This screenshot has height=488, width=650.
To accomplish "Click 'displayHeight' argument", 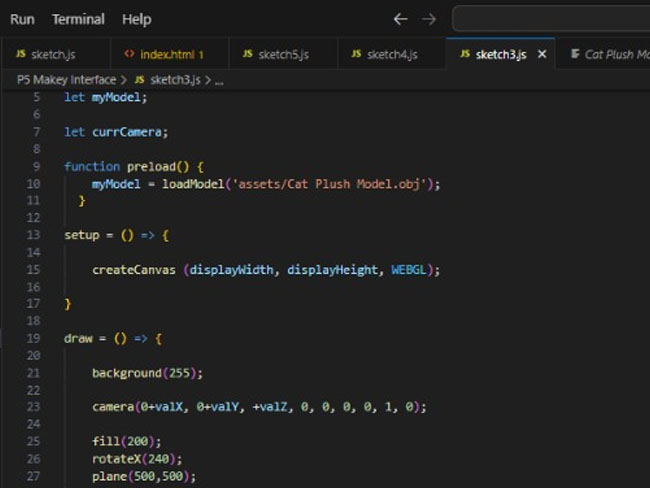I will 332,270.
